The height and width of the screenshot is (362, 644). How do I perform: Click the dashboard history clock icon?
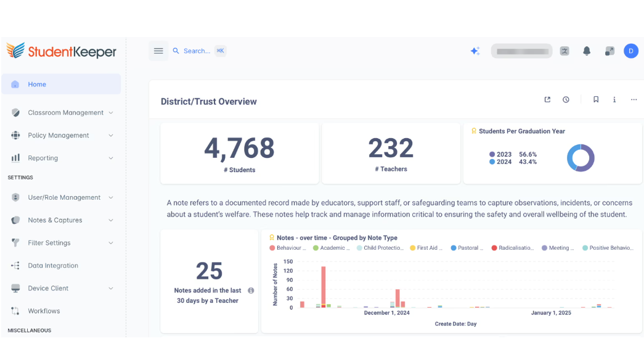(x=566, y=99)
